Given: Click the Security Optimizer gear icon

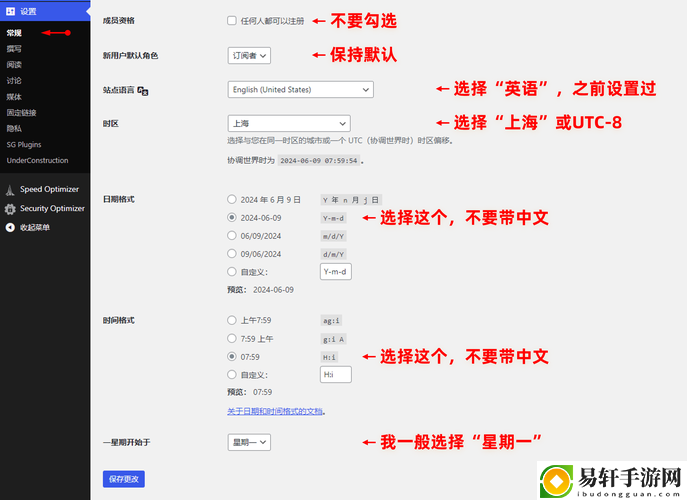Looking at the screenshot, I should click(x=10, y=209).
